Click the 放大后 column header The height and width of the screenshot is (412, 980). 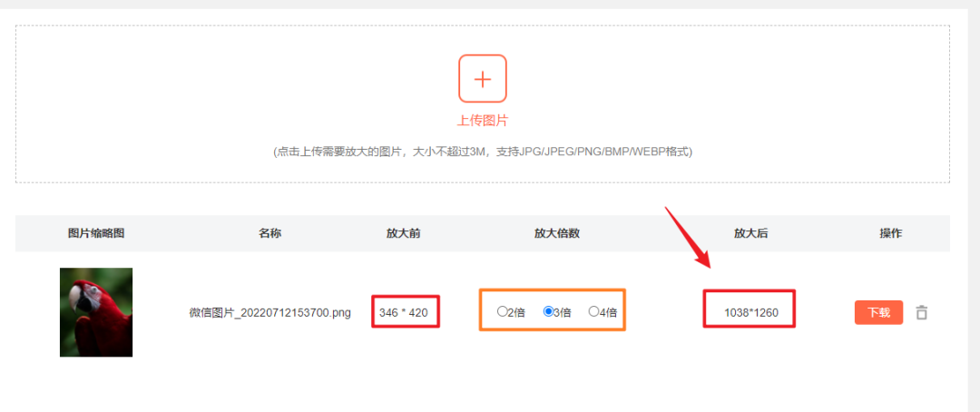(750, 233)
